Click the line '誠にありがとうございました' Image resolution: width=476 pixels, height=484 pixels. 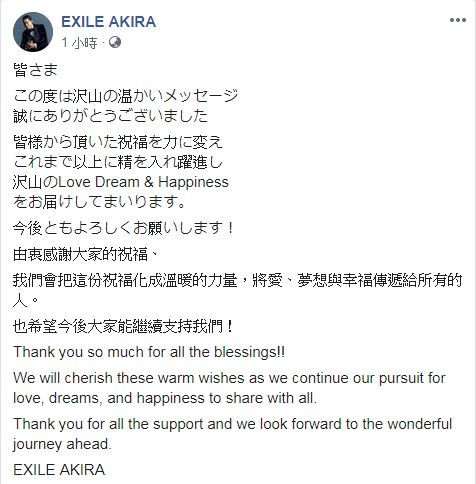pos(110,116)
